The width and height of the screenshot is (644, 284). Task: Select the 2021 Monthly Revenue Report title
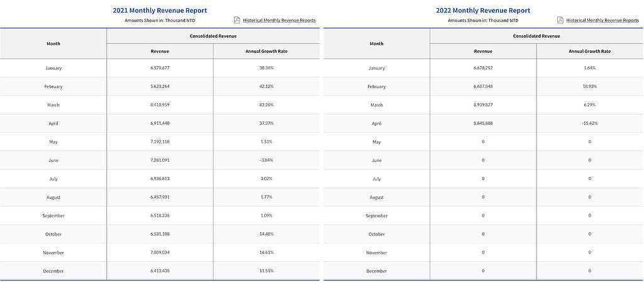pos(160,10)
